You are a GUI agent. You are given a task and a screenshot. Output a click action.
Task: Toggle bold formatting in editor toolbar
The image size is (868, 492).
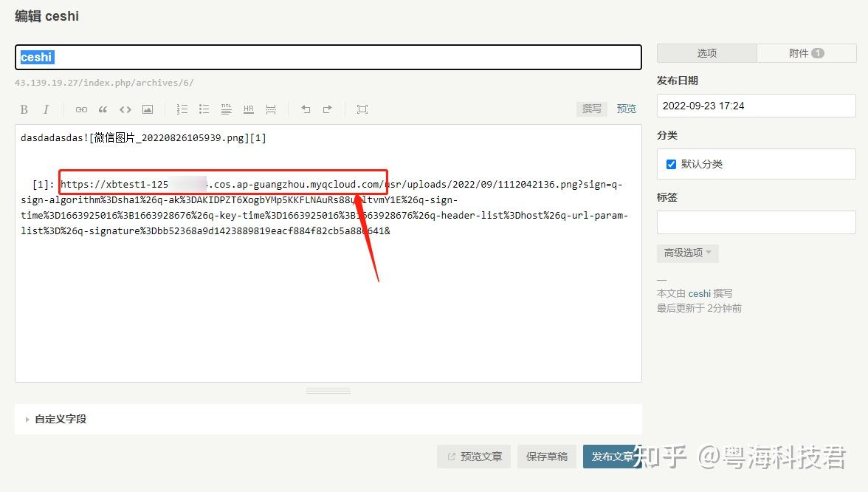[24, 109]
